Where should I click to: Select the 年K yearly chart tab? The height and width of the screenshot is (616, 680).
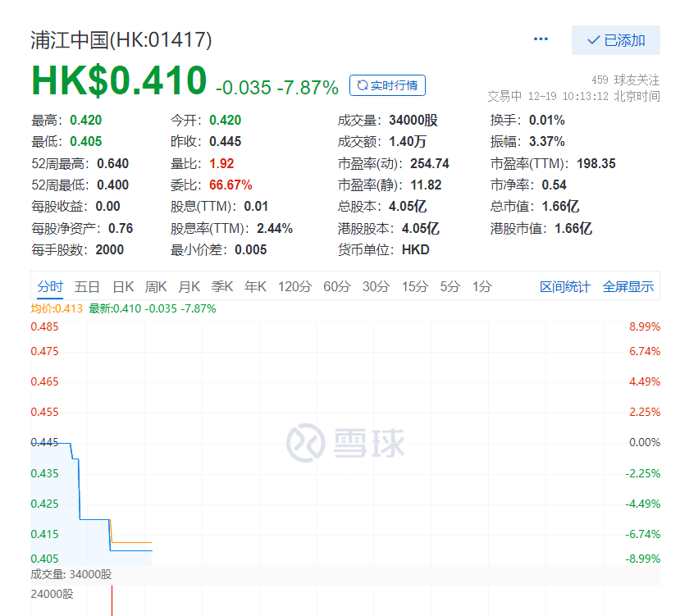point(256,286)
